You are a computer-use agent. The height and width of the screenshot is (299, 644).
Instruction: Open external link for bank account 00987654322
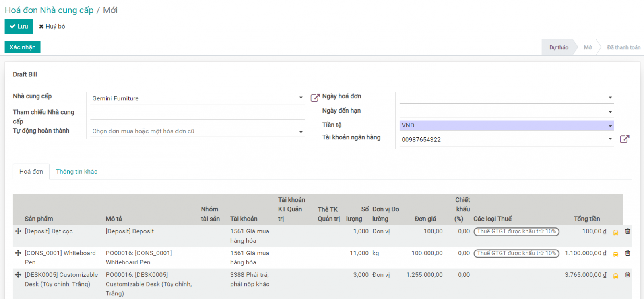tap(624, 139)
